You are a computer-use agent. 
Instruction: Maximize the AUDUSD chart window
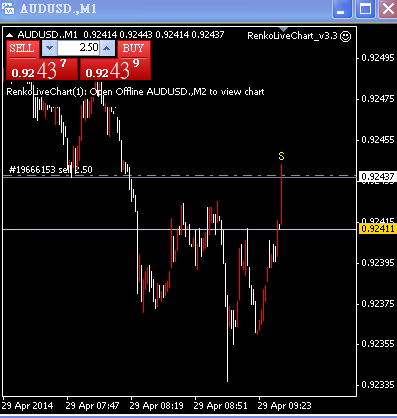(365, 9)
